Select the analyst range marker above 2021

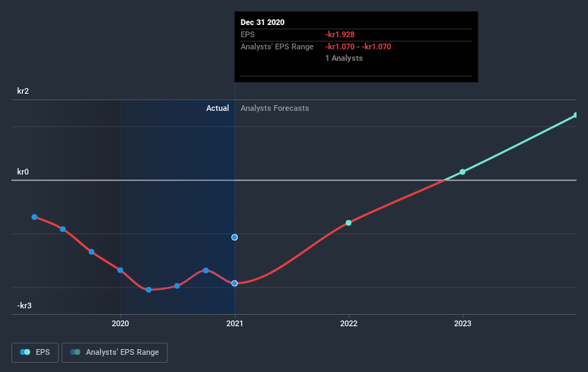pos(234,237)
